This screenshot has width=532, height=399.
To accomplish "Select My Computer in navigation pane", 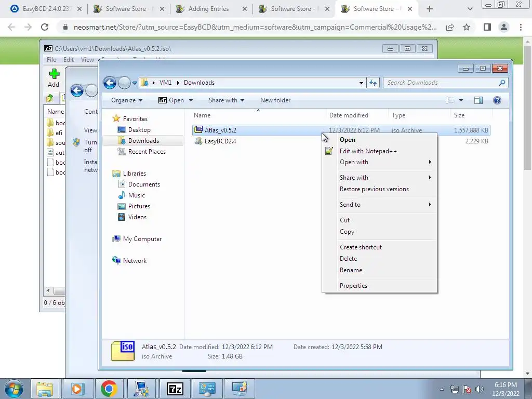I will point(142,239).
